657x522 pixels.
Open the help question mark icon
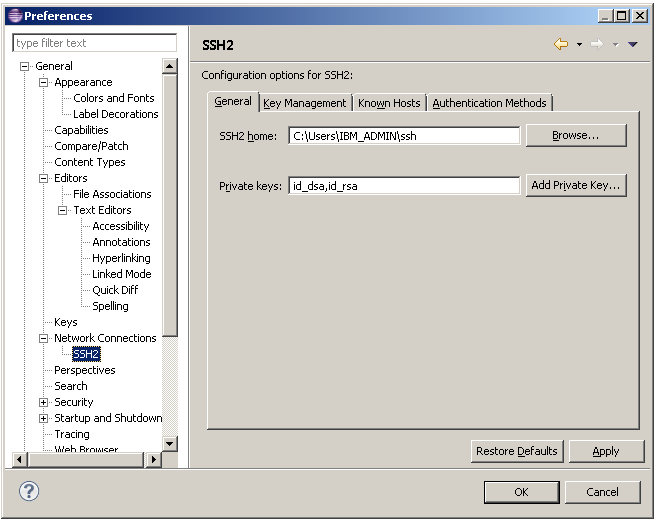point(30,491)
